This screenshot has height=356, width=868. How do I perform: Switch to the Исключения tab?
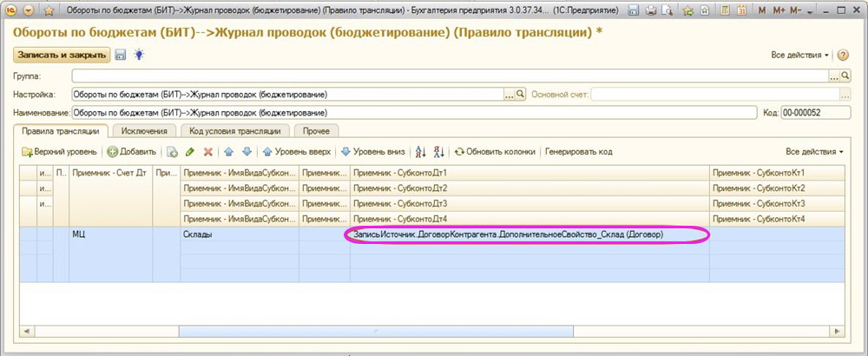[x=145, y=130]
